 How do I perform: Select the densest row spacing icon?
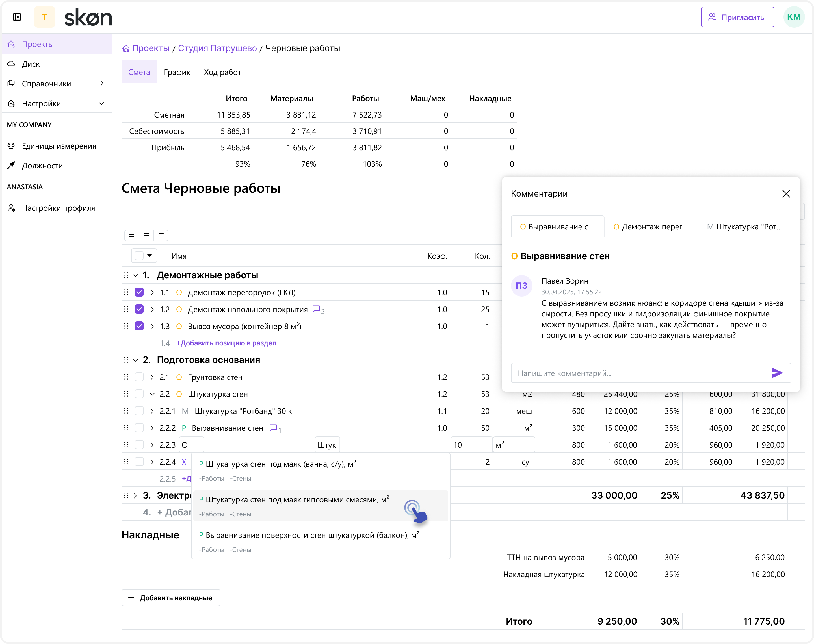tap(132, 236)
